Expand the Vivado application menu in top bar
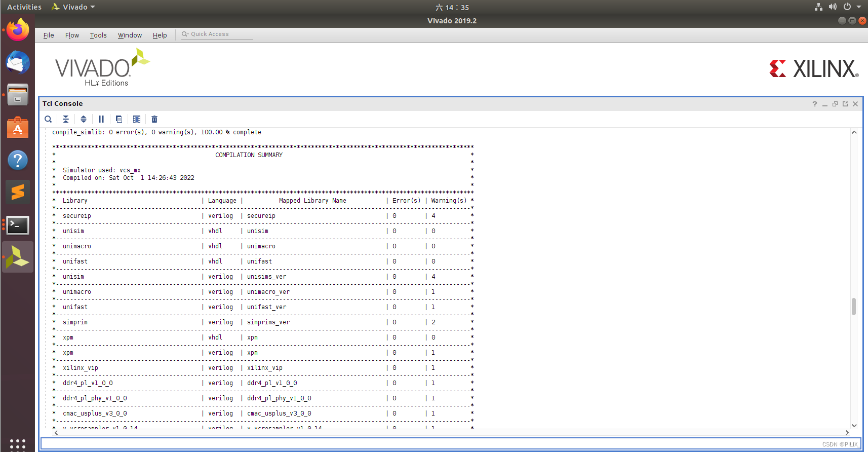Image resolution: width=868 pixels, height=452 pixels. click(73, 7)
